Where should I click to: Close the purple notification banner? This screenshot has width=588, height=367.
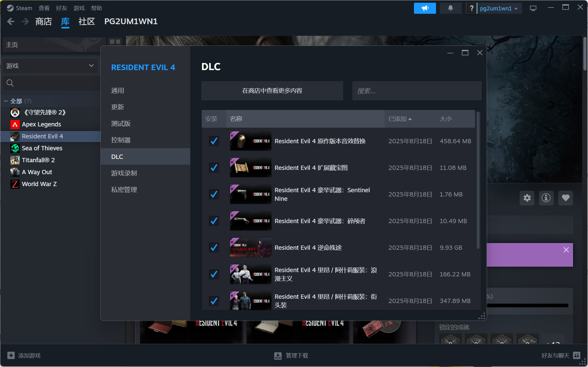coord(566,250)
